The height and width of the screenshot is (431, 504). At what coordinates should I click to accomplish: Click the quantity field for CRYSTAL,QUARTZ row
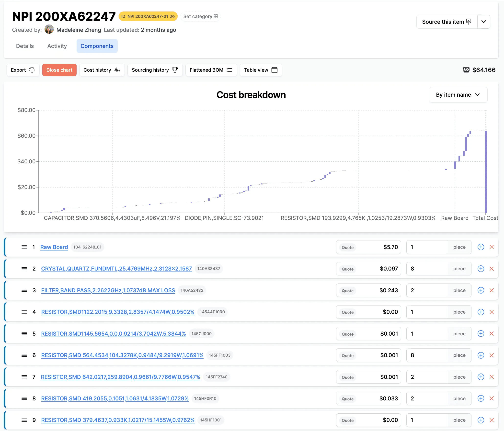tap(427, 269)
